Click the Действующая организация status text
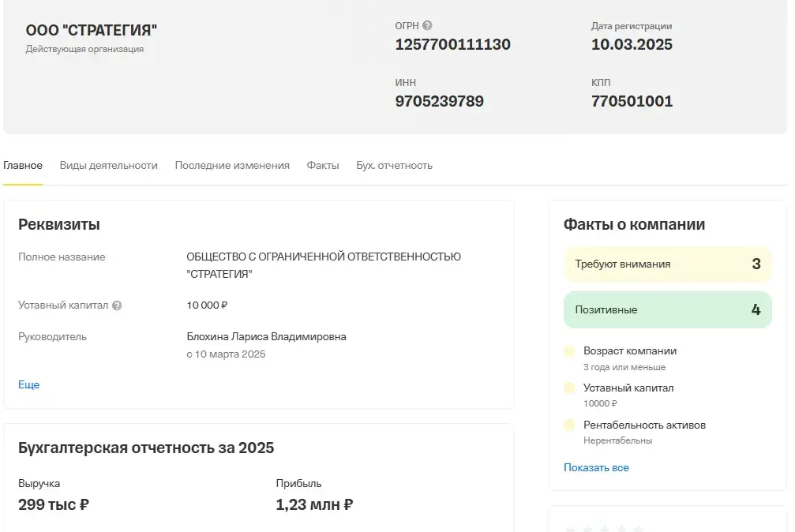 click(x=84, y=49)
